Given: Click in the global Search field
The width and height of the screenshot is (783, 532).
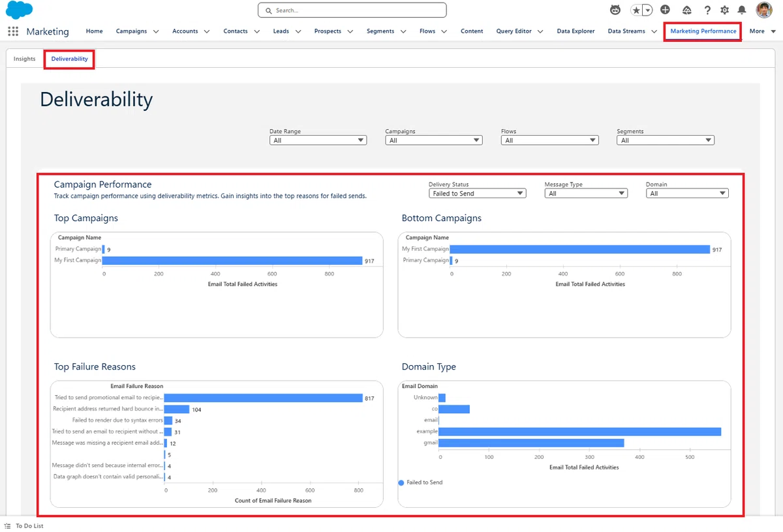Looking at the screenshot, I should 352,10.
